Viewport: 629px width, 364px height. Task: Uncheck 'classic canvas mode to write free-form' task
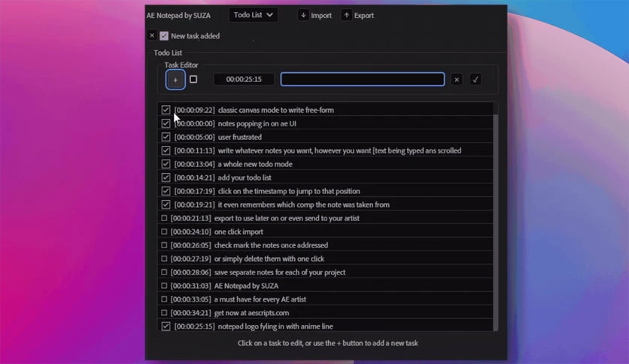[166, 110]
